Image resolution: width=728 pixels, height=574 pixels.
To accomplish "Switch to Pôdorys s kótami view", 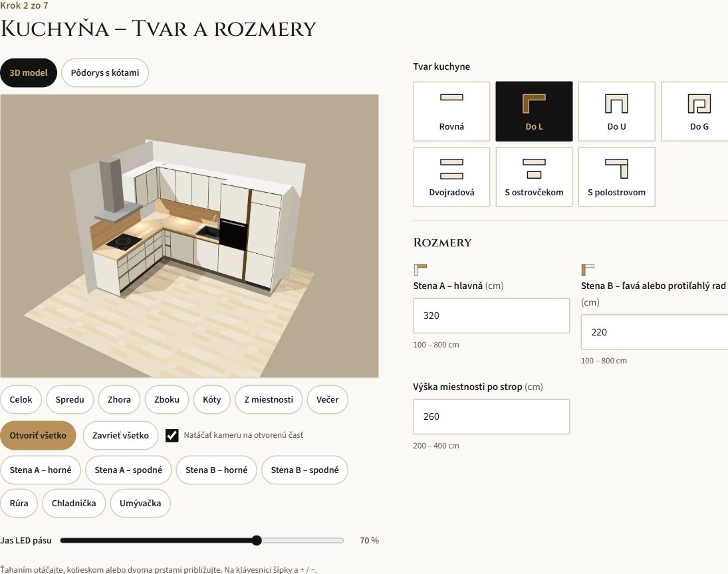I will click(x=105, y=73).
